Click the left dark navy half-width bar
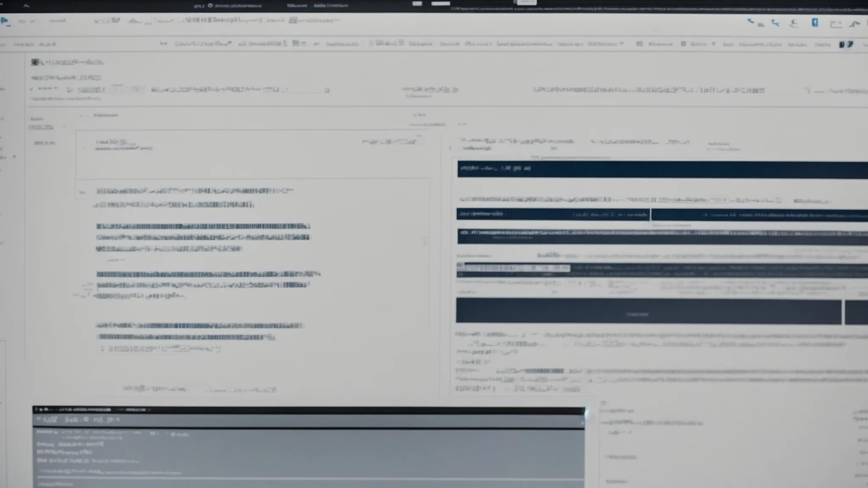This screenshot has height=488, width=868. [553, 214]
